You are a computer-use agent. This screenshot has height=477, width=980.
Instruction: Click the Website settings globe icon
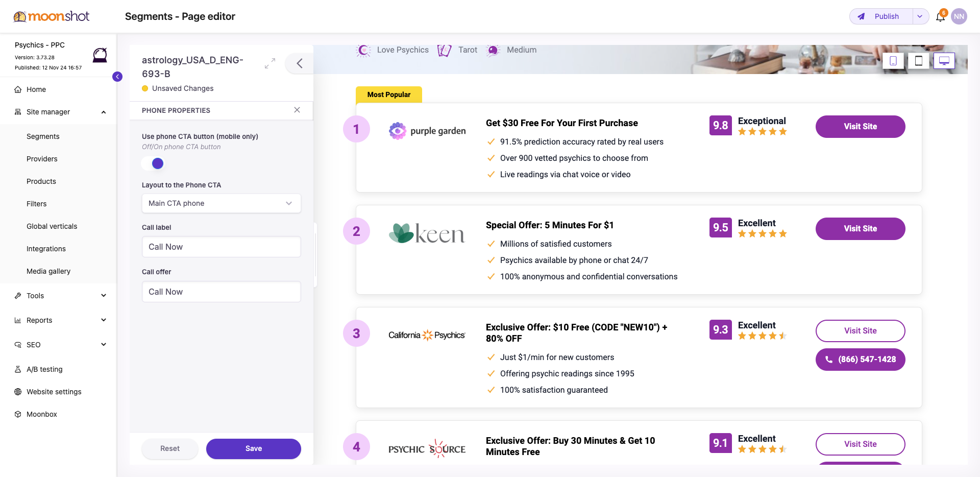click(18, 392)
